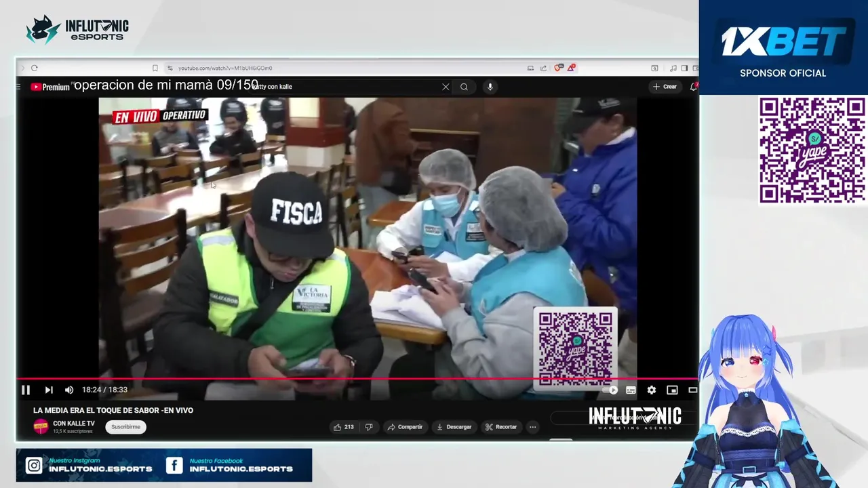
Task: Reload page in browser toolbar
Action: [34, 68]
